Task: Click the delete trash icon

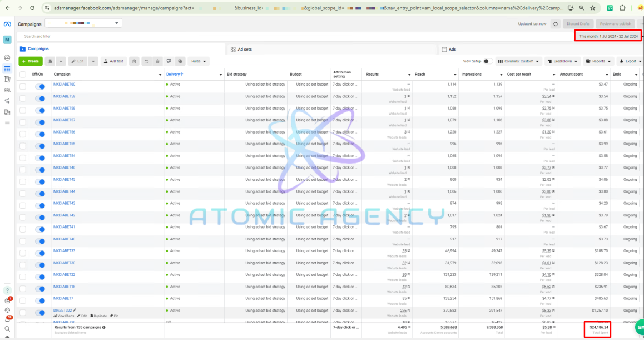Action: (157, 61)
